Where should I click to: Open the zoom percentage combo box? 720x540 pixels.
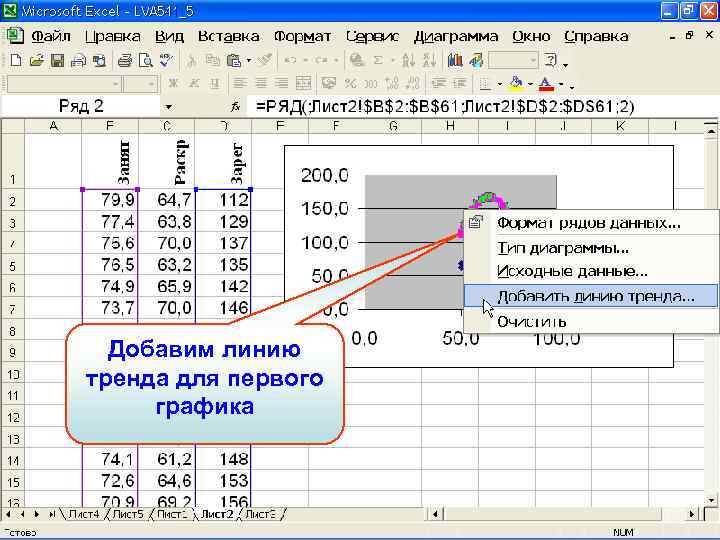click(x=513, y=60)
